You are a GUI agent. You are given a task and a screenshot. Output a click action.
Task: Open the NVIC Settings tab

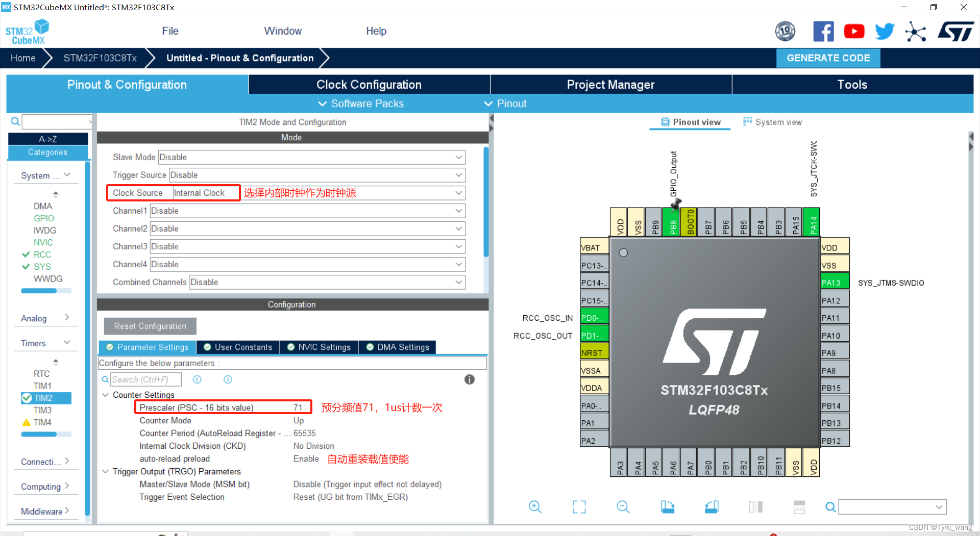coord(319,347)
